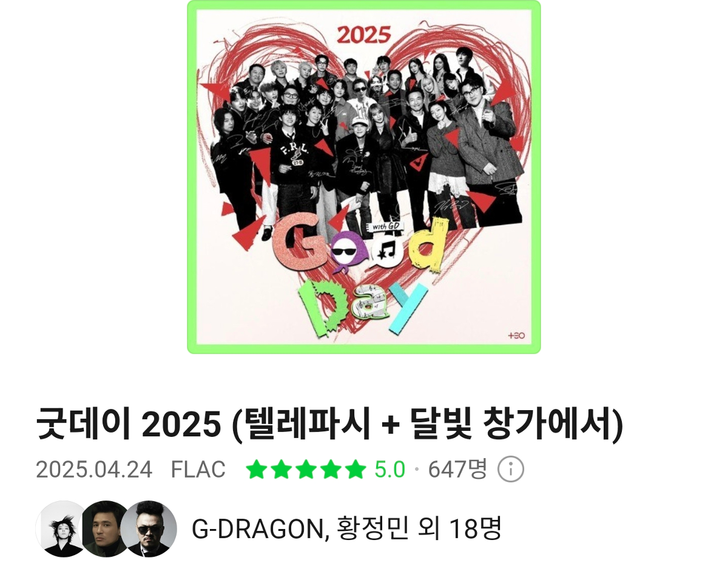This screenshot has height=577, width=728.
Task: Click the TEO logo in cover corner
Action: tap(516, 336)
